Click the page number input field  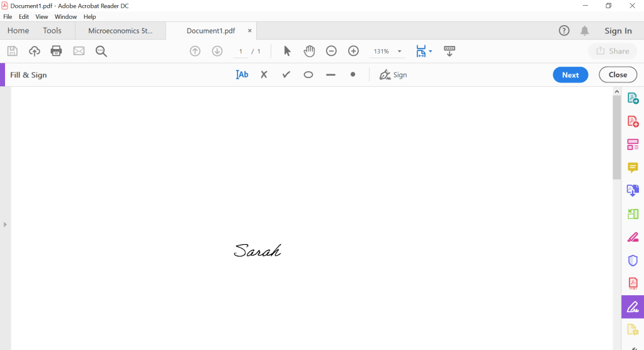pyautogui.click(x=240, y=52)
